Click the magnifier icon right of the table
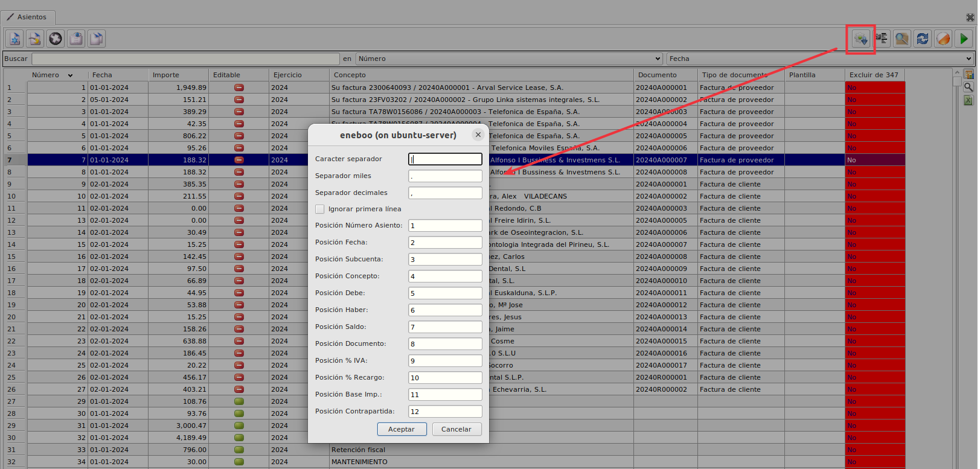Image resolution: width=980 pixels, height=469 pixels. click(x=969, y=88)
